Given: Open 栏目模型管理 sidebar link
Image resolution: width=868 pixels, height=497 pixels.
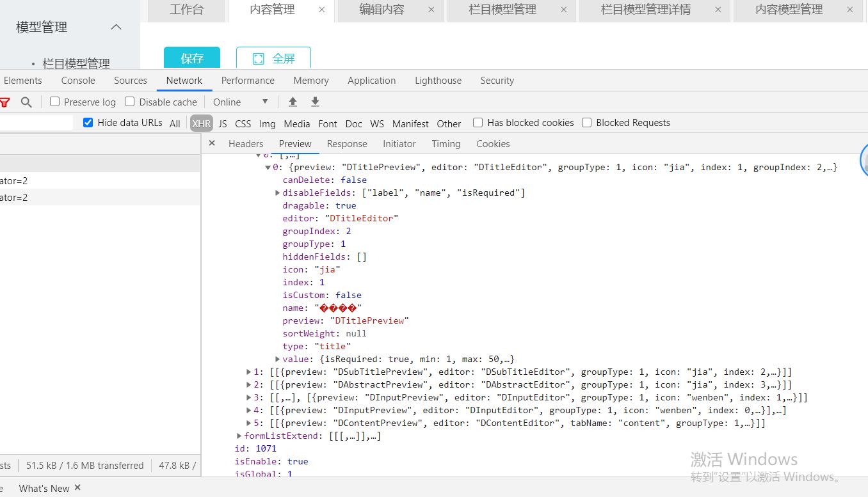Looking at the screenshot, I should pos(76,63).
